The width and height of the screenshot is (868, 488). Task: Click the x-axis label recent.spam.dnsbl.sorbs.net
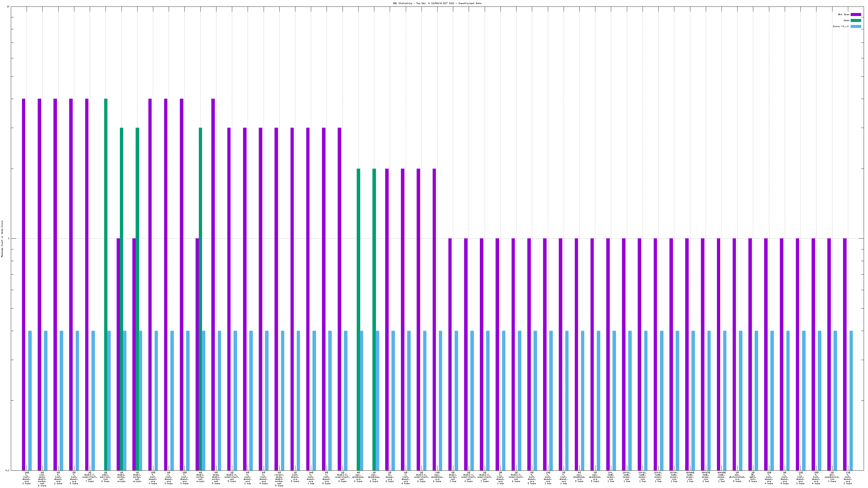(279, 479)
